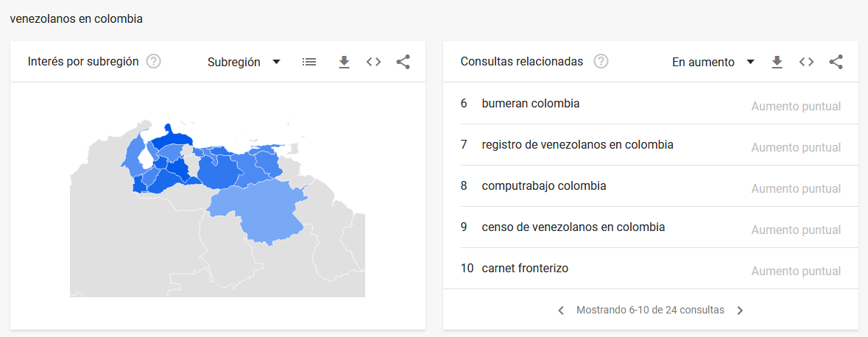The width and height of the screenshot is (868, 337).
Task: Open query bumeran colombia
Action: [x=650, y=104]
